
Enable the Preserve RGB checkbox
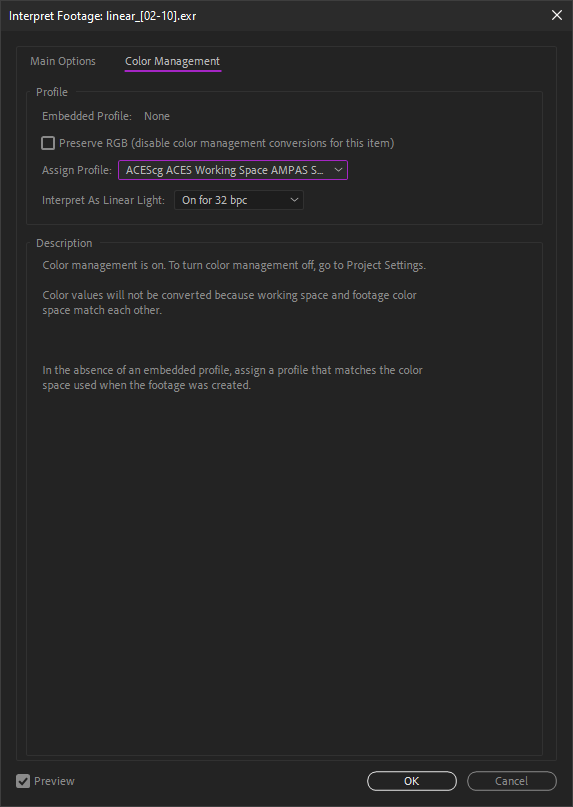coord(48,143)
